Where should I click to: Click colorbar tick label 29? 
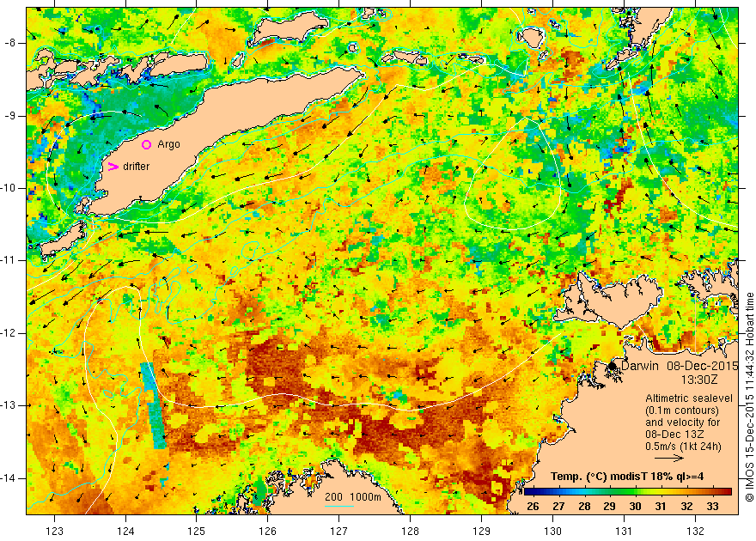point(609,507)
